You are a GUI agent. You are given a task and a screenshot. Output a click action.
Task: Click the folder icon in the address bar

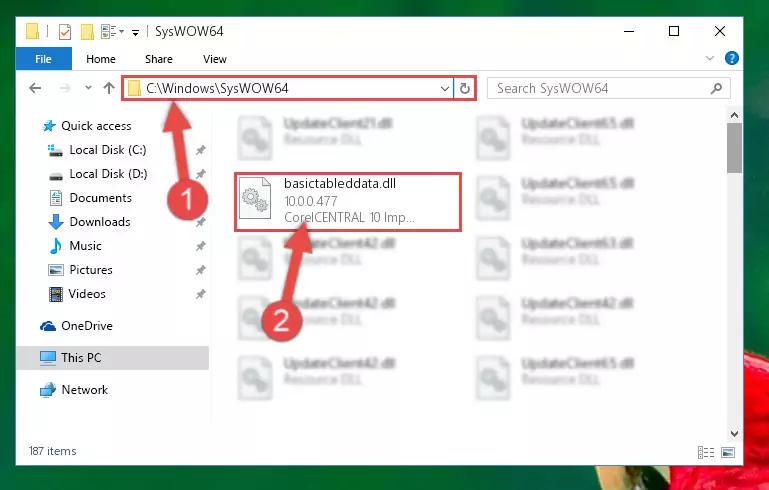pos(134,88)
